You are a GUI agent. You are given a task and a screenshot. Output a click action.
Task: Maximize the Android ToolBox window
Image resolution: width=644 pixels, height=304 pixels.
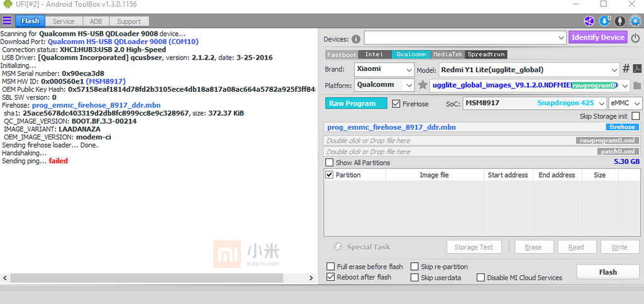(603, 4)
